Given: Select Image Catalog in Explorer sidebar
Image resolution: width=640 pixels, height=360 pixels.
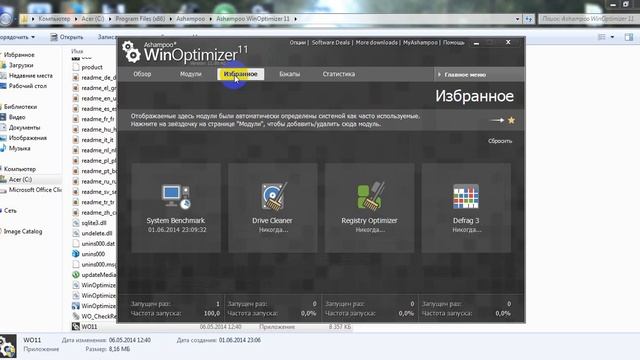Looking at the screenshot, I should tap(23, 231).
